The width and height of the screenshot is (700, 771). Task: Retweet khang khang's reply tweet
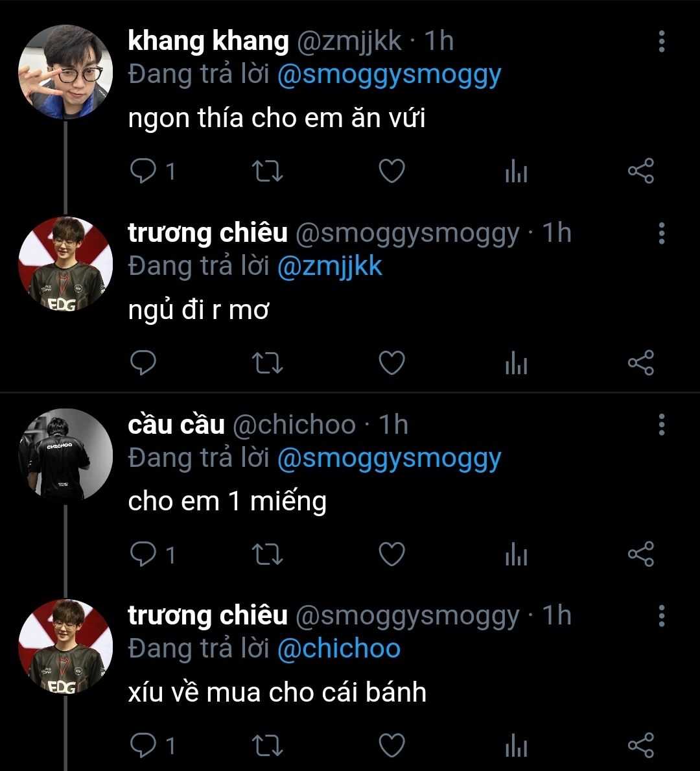click(x=267, y=171)
